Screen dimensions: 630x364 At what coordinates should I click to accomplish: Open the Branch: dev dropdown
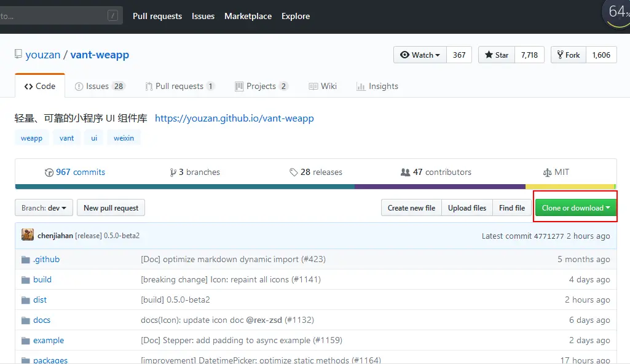pyautogui.click(x=44, y=208)
